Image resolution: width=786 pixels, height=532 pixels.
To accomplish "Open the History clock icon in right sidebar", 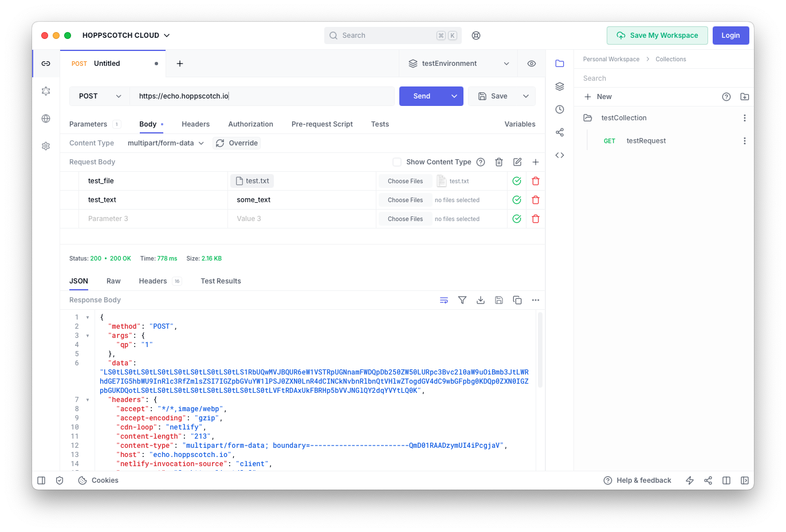I will pos(560,109).
